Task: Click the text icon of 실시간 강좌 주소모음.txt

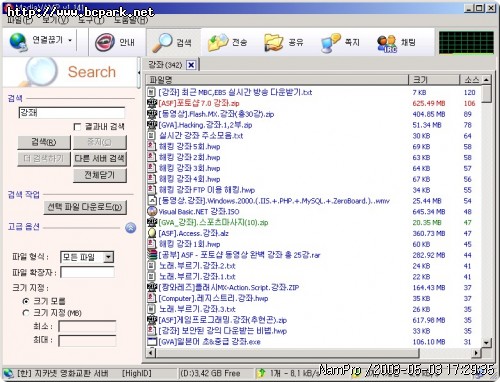Action: (x=151, y=135)
